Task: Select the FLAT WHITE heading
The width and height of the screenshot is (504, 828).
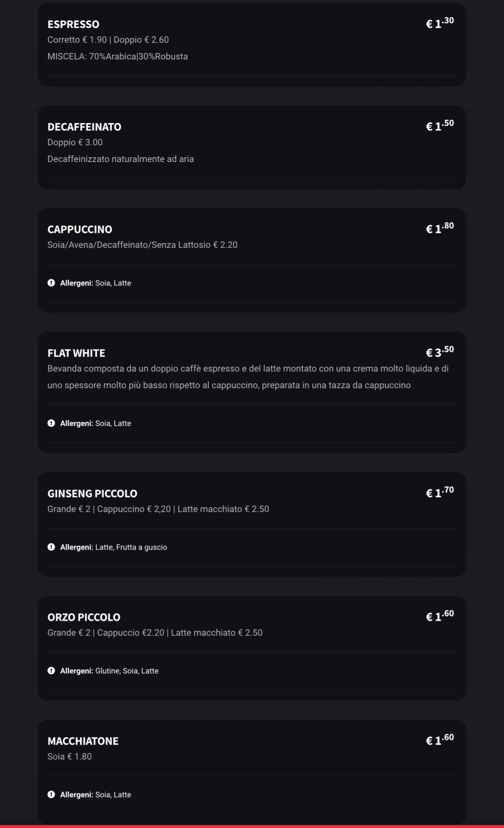Action: [x=76, y=353]
